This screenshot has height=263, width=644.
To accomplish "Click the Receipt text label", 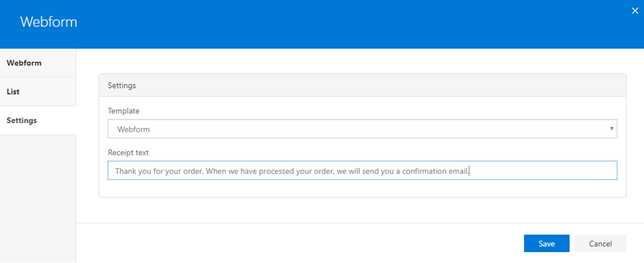I will click(x=128, y=153).
